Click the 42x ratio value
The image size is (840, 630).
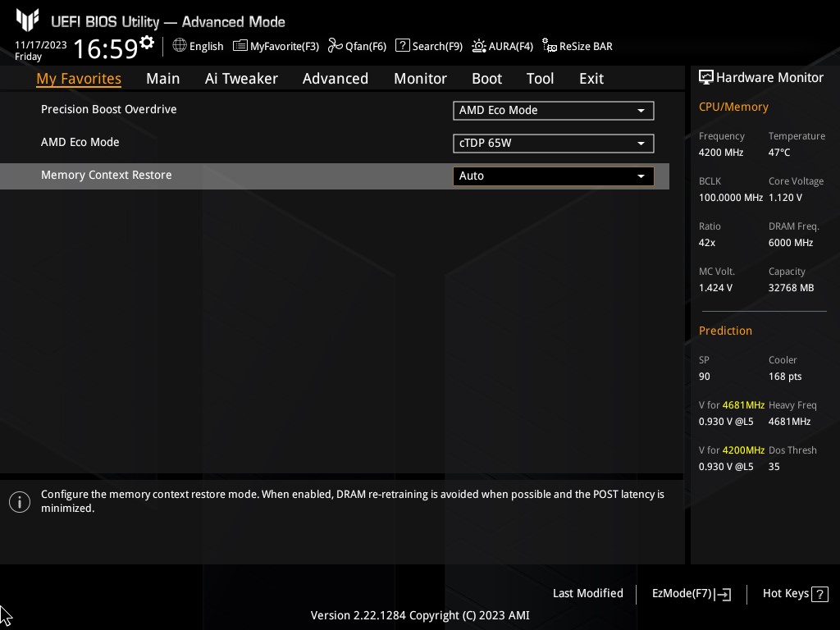pos(706,243)
